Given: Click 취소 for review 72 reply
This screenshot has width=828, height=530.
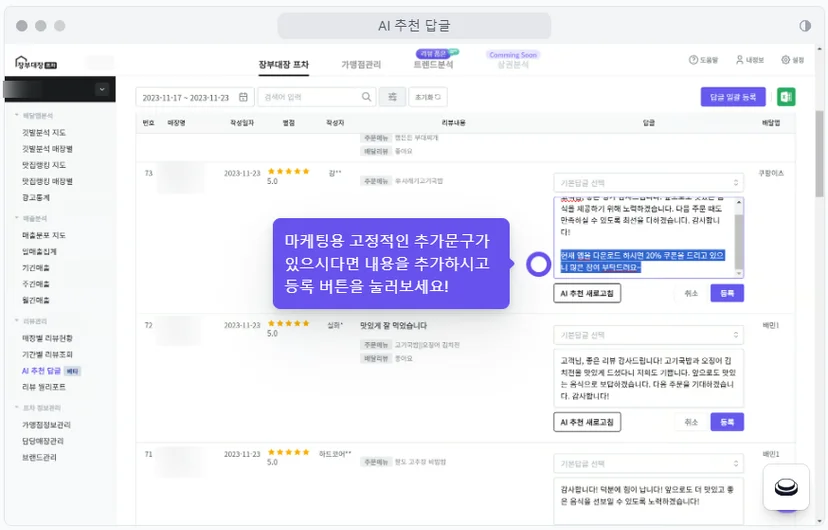Looking at the screenshot, I should click(x=691, y=422).
